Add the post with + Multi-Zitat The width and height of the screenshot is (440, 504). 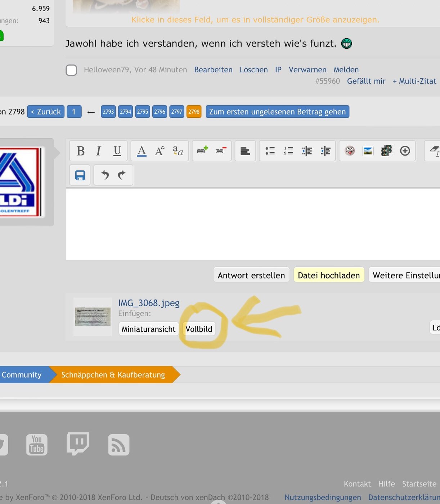(414, 81)
